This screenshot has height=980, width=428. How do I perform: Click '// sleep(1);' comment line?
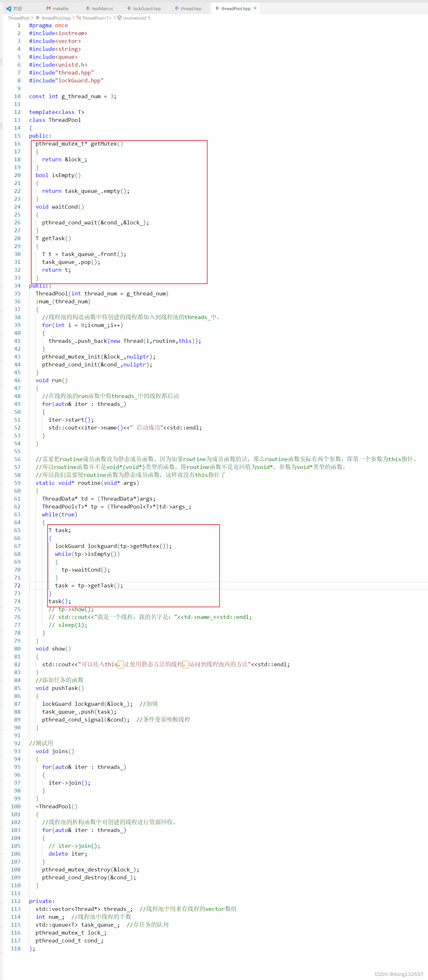68,625
